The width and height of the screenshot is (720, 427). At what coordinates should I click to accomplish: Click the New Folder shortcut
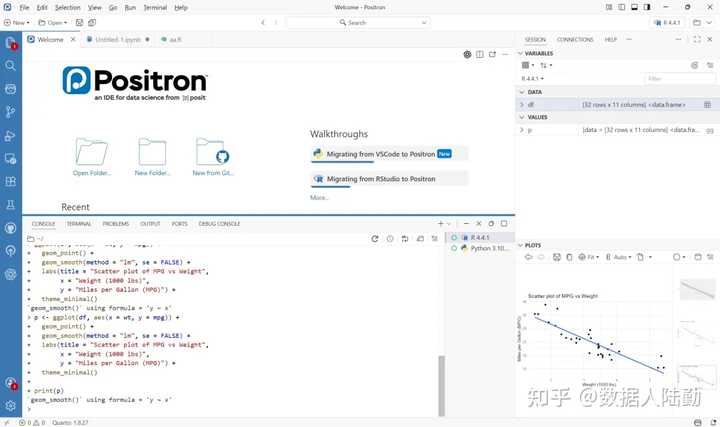tap(152, 157)
